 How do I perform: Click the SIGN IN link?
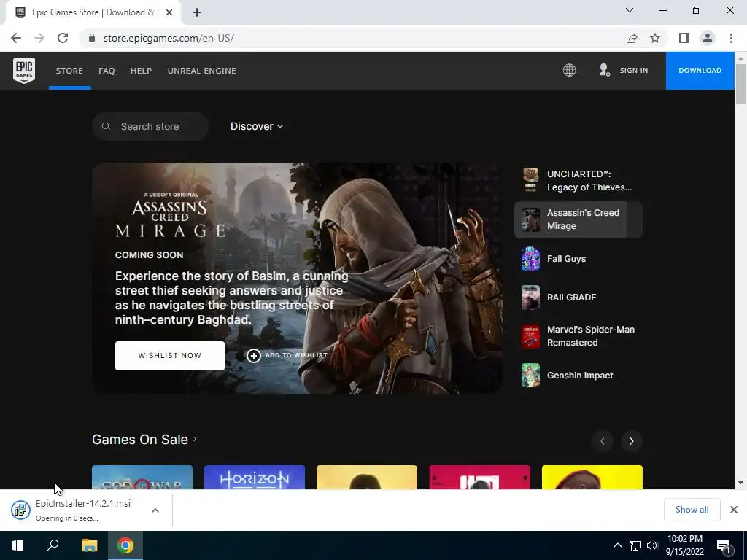click(x=634, y=71)
